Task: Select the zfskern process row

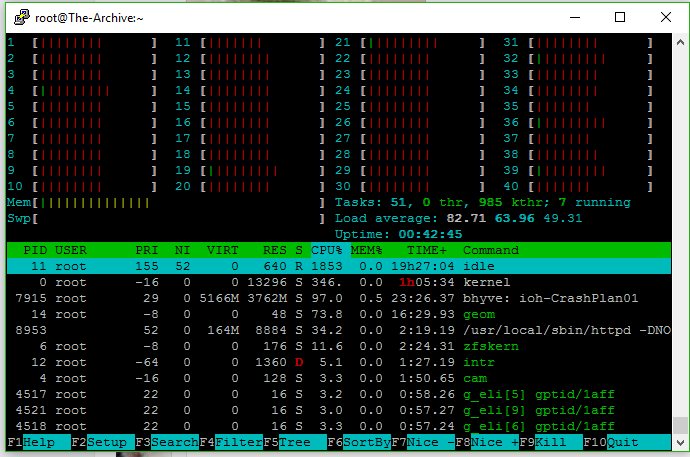Action: coord(339,346)
